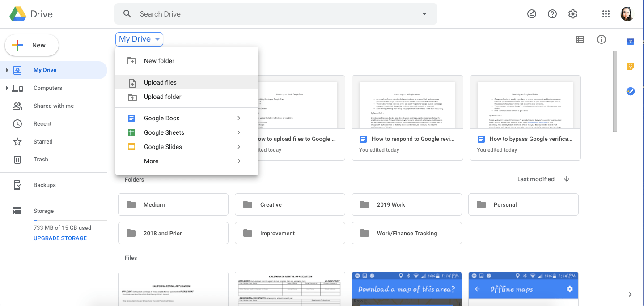644x306 pixels.
Task: Reverse sort direction arrow icon
Action: click(x=567, y=179)
